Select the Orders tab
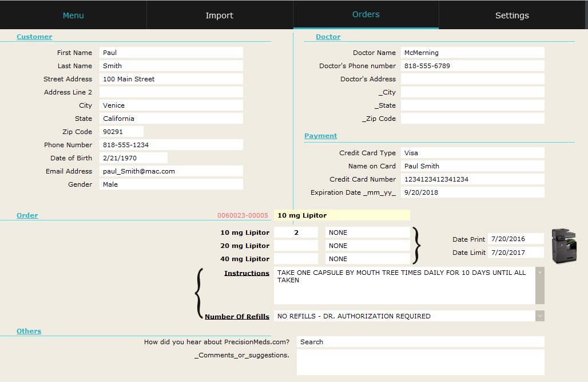This screenshot has width=588, height=382. coord(366,14)
